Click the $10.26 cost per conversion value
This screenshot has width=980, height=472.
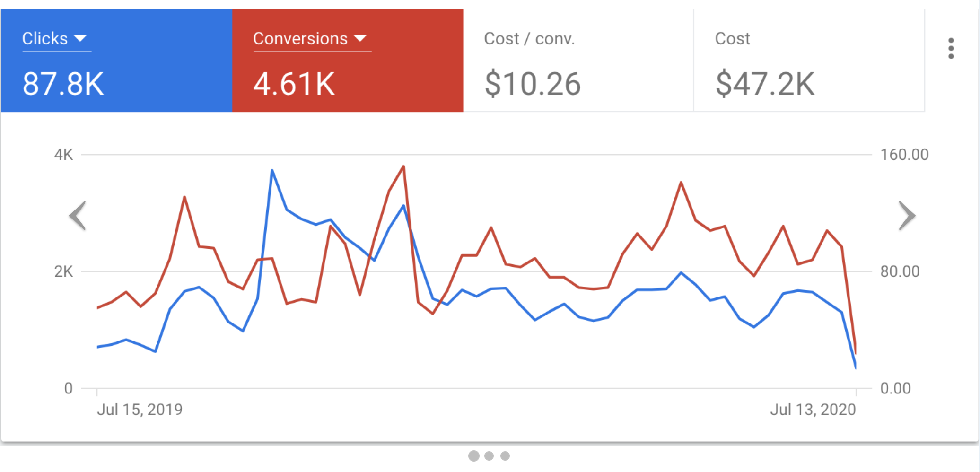(533, 84)
